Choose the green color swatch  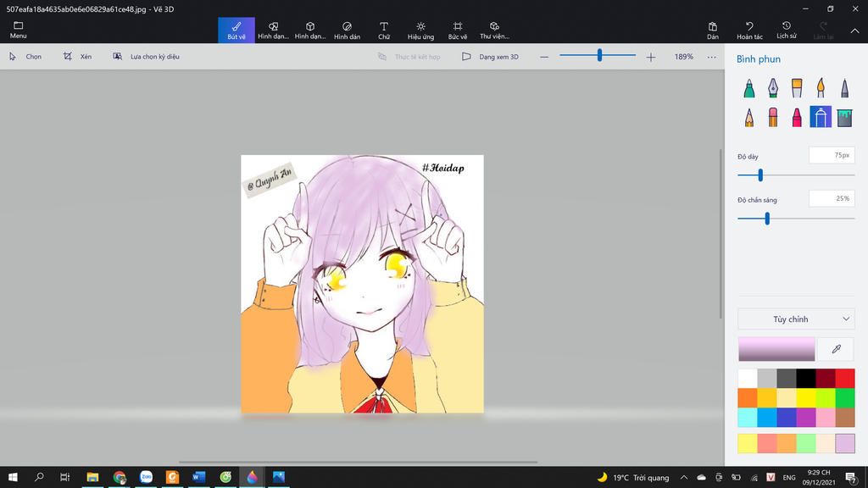[845, 398]
